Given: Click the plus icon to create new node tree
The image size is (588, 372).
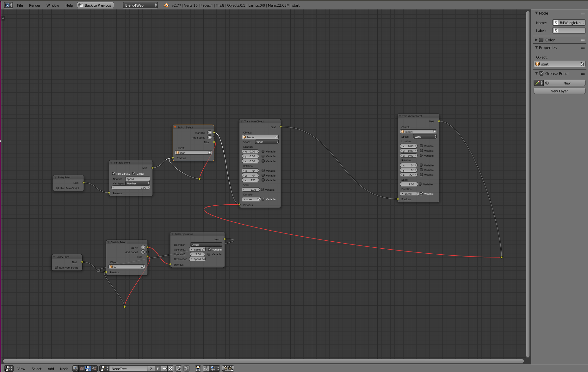Looking at the screenshot, I should pyautogui.click(x=164, y=368).
